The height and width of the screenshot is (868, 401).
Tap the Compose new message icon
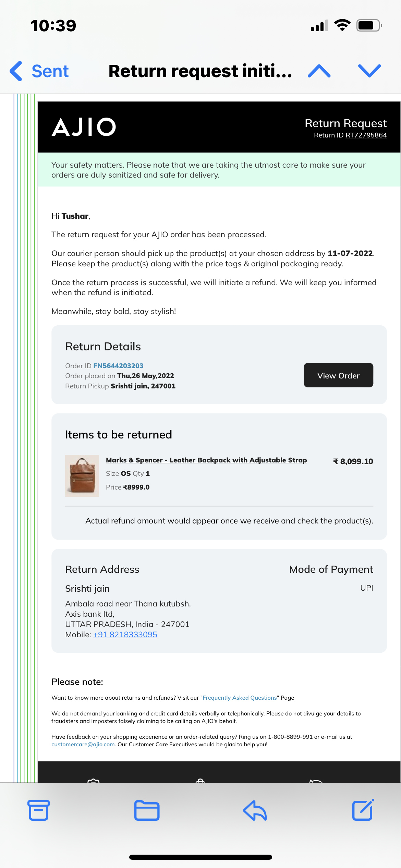coord(363,810)
